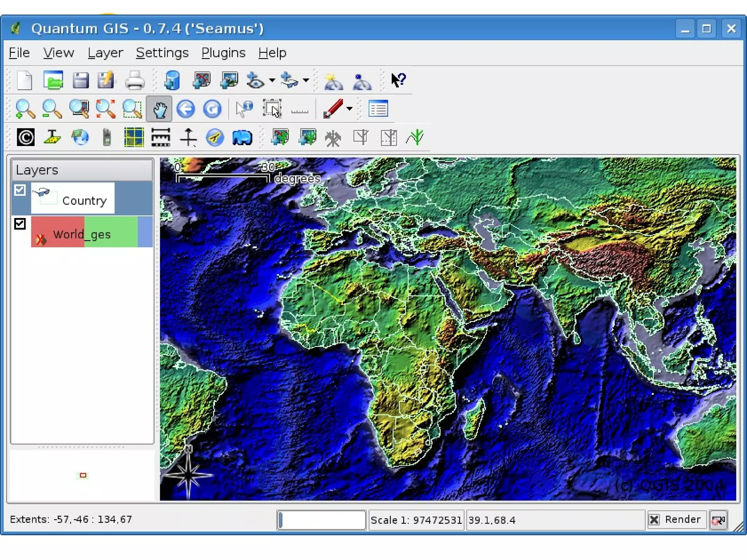Add a raster layer toolbar icon
Image resolution: width=747 pixels, height=560 pixels.
tap(229, 80)
